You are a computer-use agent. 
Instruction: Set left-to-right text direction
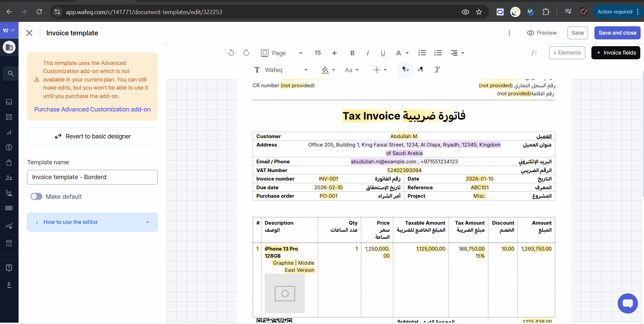coord(405,70)
